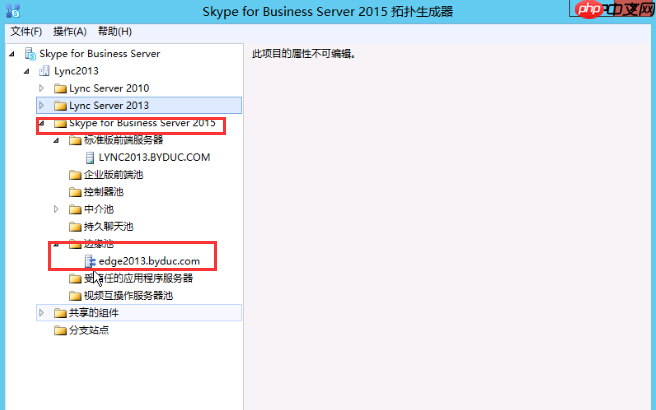
Task: Click the 共享的组件 folder icon
Action: click(x=60, y=313)
